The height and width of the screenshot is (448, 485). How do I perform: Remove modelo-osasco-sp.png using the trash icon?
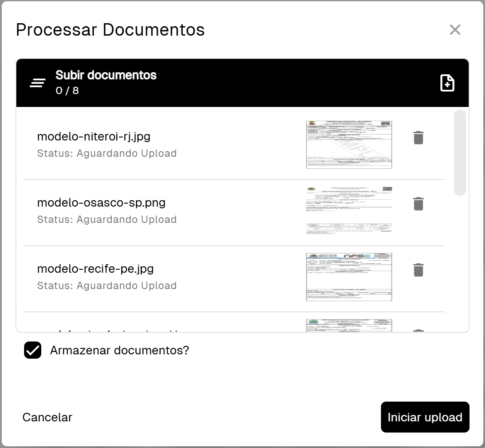click(x=418, y=204)
